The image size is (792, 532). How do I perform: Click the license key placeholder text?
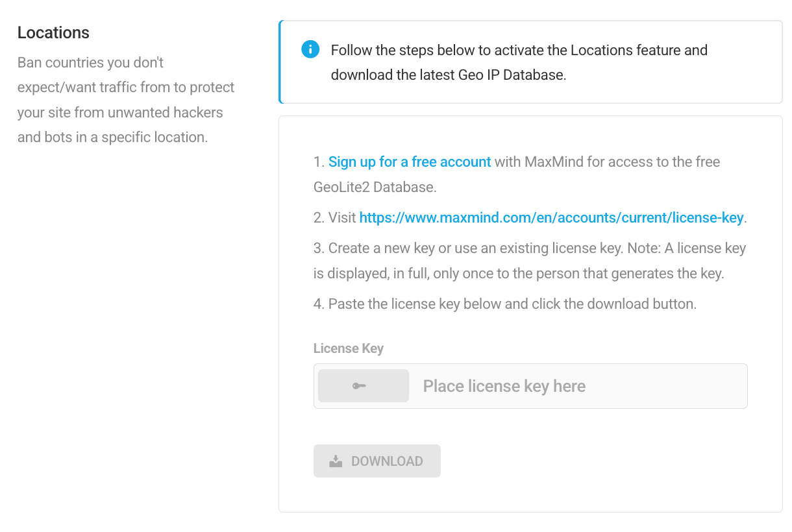tap(504, 385)
